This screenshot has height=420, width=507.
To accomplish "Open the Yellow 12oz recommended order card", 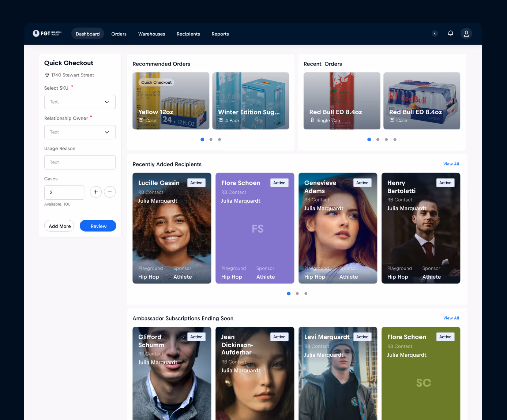I will pyautogui.click(x=171, y=101).
